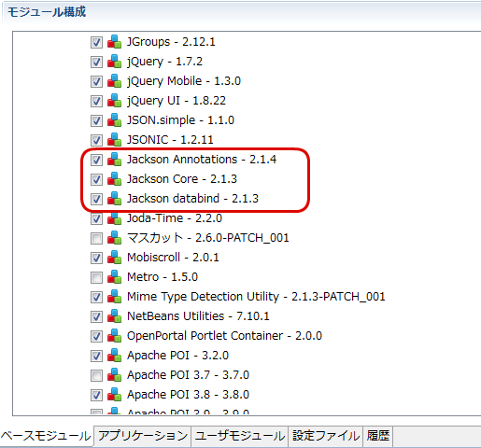Select the Jackson databind - 2.1.3 label
Image resolution: width=481 pixels, height=448 pixels.
pos(192,199)
